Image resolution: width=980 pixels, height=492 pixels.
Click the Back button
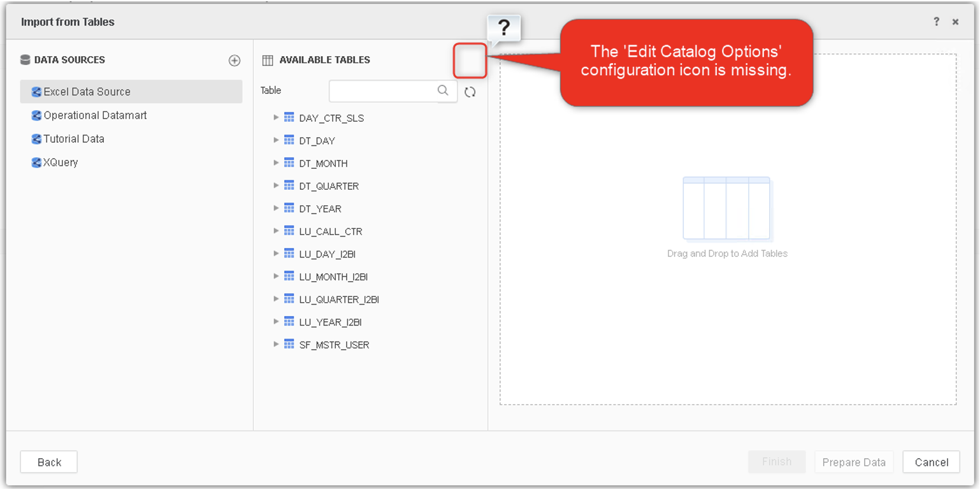pyautogui.click(x=49, y=462)
